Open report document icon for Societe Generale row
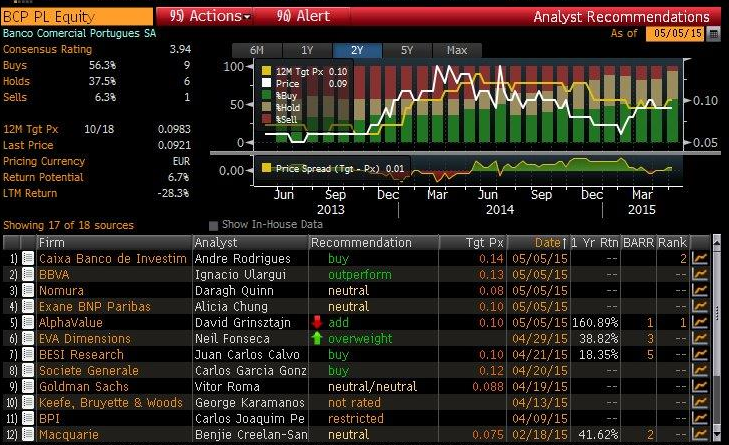 (28, 371)
